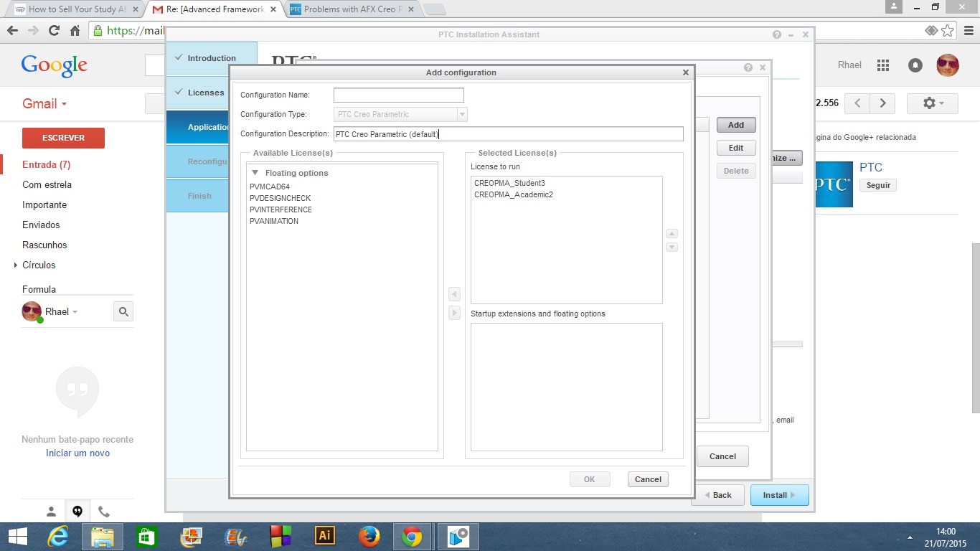Click the Install button in Installation Assistant
980x551 pixels.
tap(780, 495)
